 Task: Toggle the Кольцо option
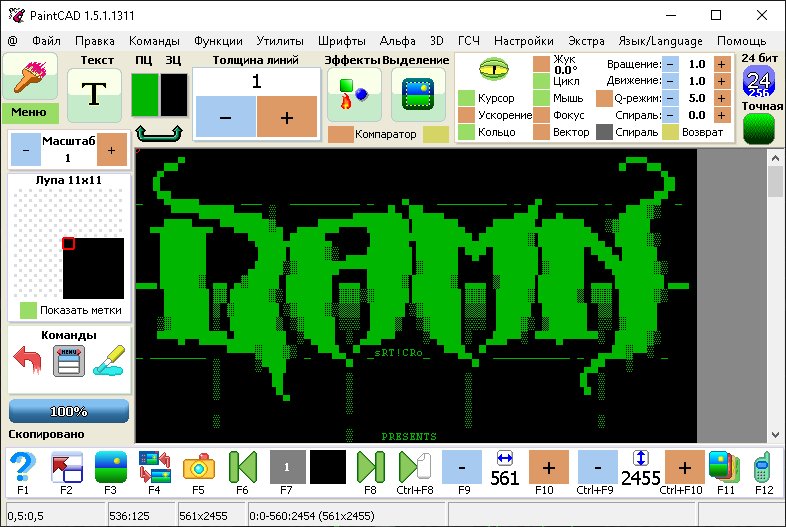[x=466, y=132]
